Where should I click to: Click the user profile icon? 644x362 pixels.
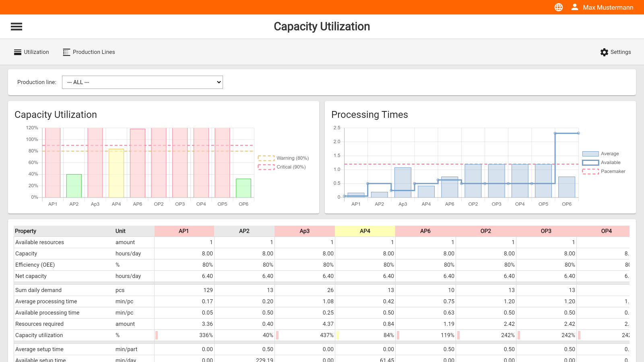pyautogui.click(x=574, y=7)
